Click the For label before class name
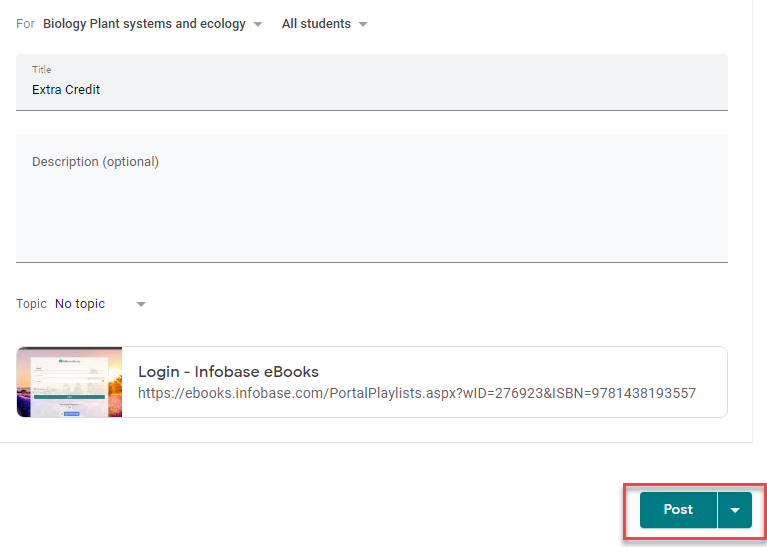This screenshot has height=547, width=767. click(x=25, y=24)
